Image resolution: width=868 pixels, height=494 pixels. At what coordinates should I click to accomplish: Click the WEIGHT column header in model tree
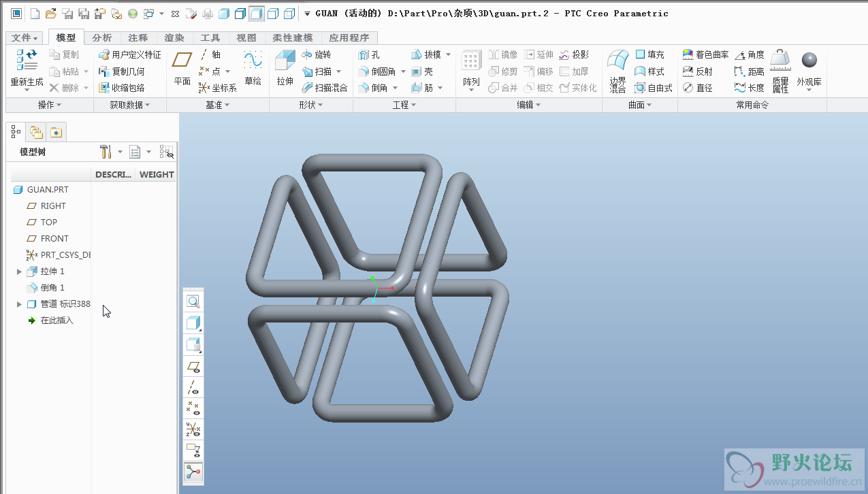coord(157,174)
